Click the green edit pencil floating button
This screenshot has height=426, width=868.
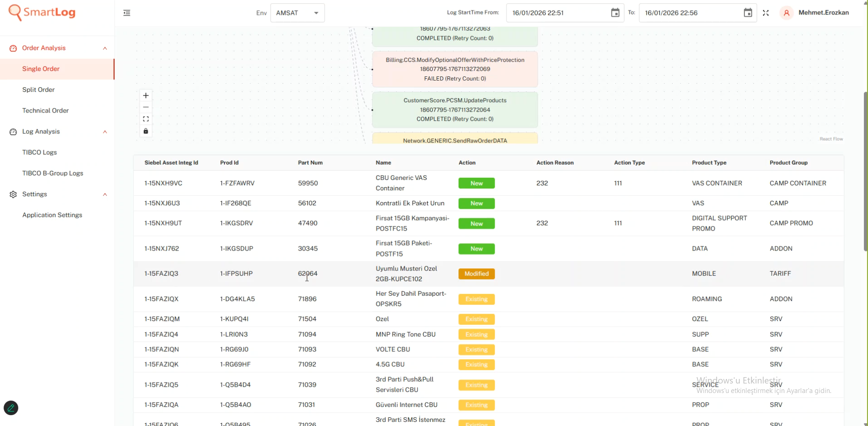point(11,408)
